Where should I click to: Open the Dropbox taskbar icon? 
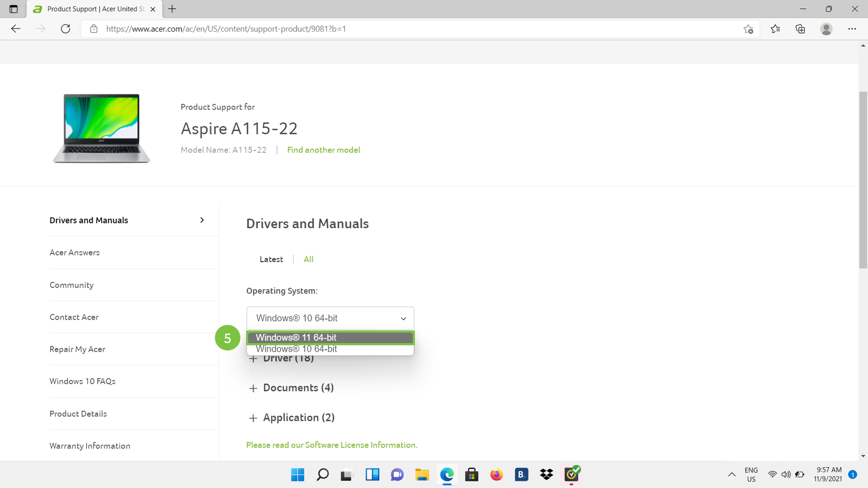coord(546,475)
